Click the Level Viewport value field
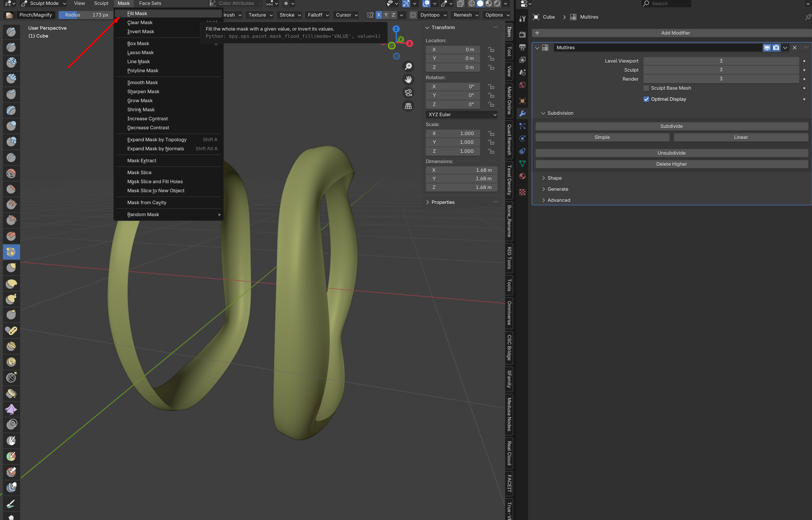Image resolution: width=812 pixels, height=520 pixels. click(721, 61)
